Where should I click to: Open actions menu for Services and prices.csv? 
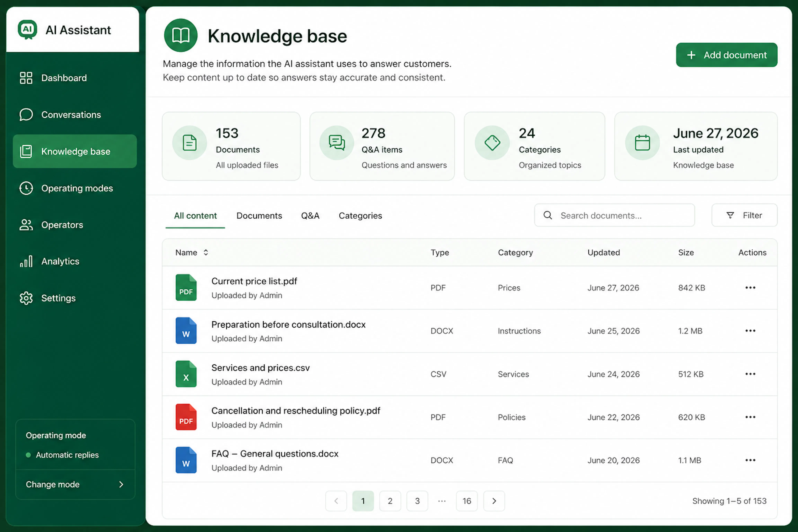[x=750, y=374]
